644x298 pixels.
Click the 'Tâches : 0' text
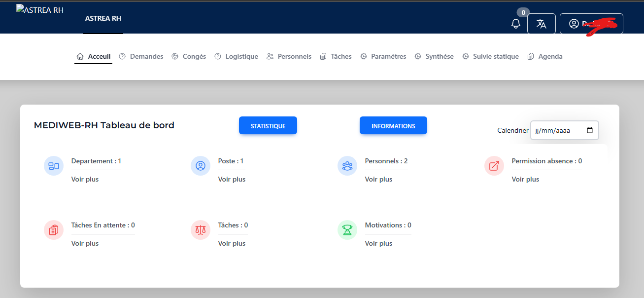(233, 225)
